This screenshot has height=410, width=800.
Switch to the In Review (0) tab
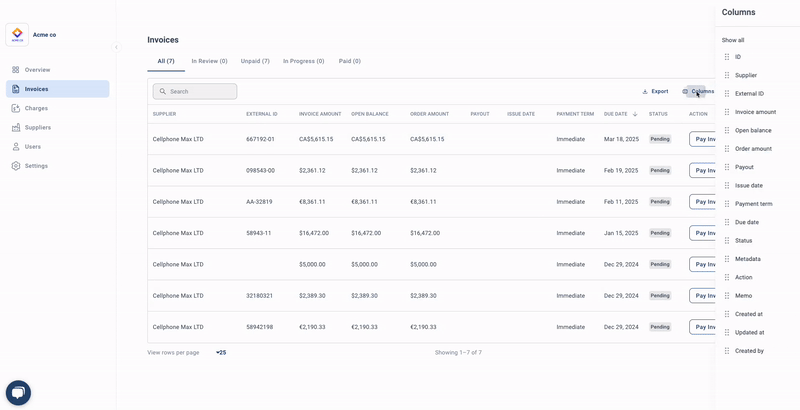[x=209, y=61]
